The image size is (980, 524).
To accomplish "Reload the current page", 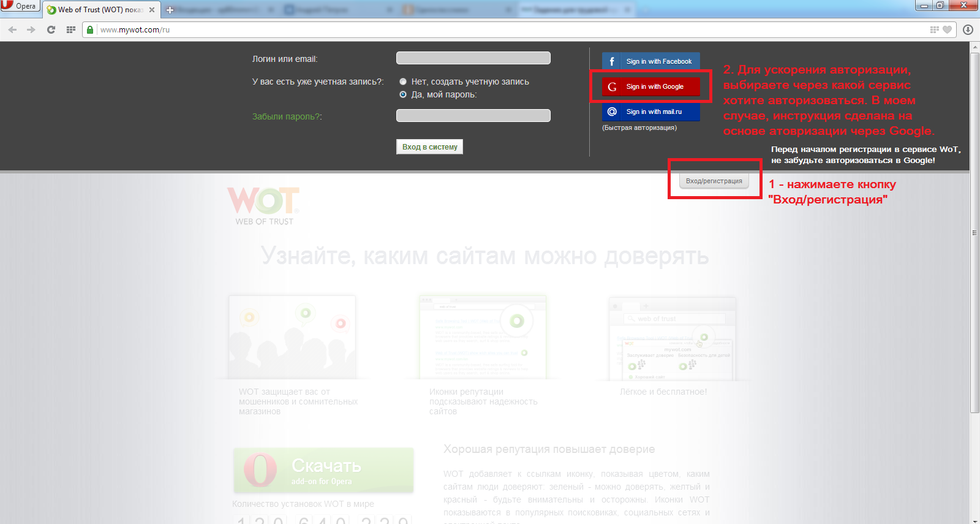I will 51,29.
